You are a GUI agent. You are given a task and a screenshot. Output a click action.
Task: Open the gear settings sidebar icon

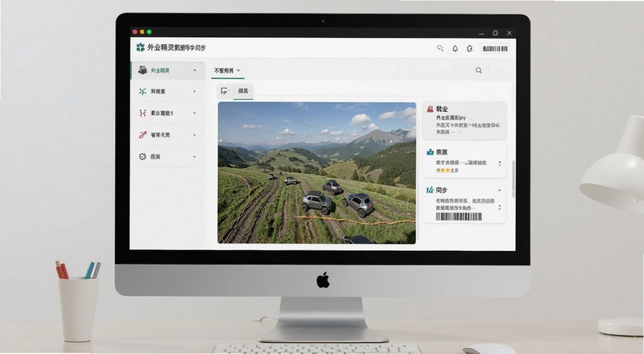tap(142, 156)
